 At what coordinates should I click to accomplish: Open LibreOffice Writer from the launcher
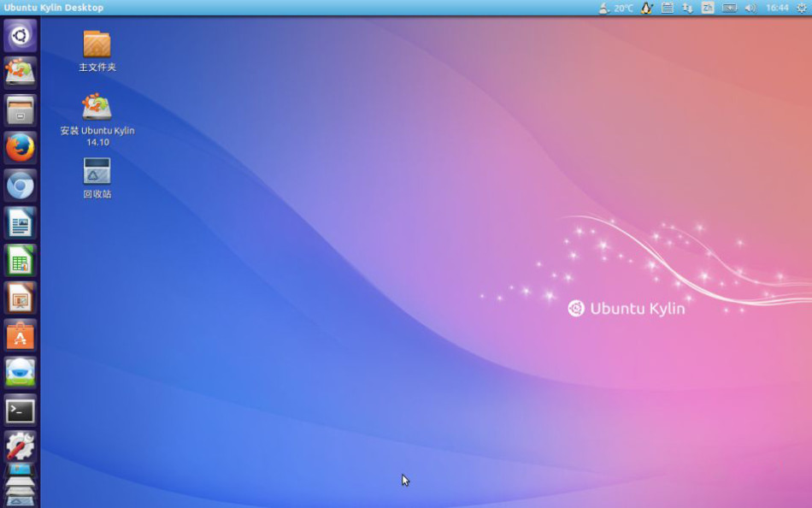(x=21, y=223)
